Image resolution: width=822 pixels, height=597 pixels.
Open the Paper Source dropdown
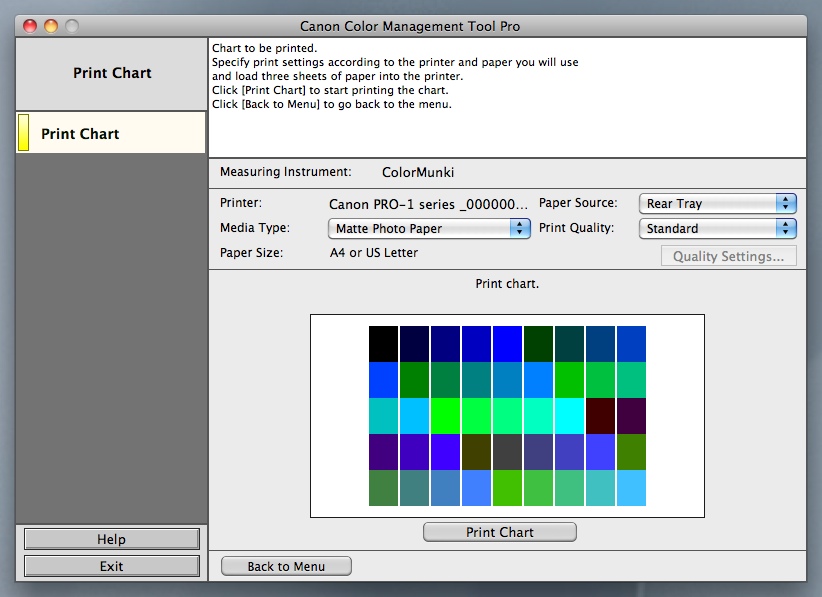coord(717,203)
